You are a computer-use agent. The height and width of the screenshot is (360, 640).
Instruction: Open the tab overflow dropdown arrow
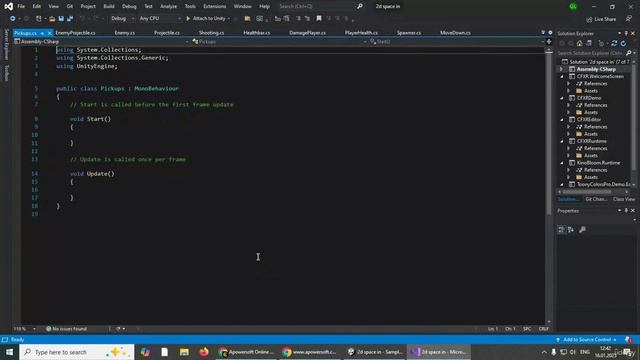pyautogui.click(x=543, y=33)
